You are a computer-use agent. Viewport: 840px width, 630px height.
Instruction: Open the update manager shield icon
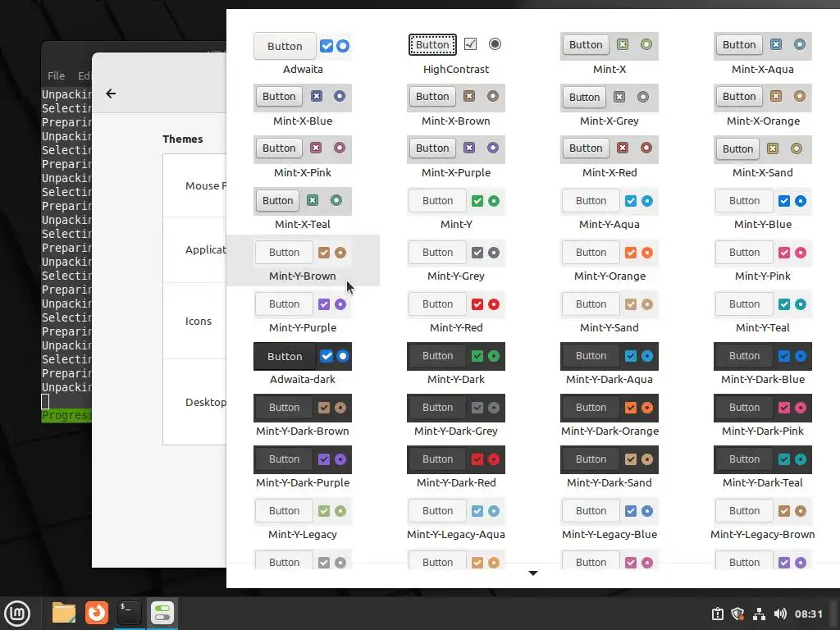(x=737, y=614)
